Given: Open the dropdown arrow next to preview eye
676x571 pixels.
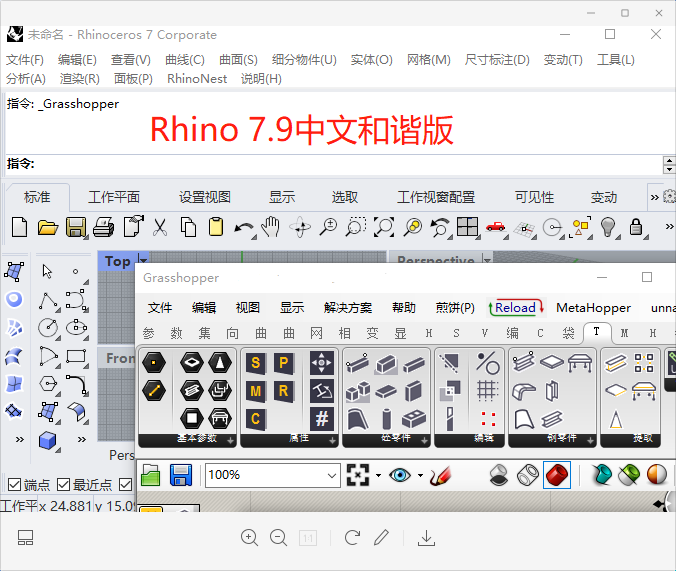Looking at the screenshot, I should pyautogui.click(x=420, y=476).
